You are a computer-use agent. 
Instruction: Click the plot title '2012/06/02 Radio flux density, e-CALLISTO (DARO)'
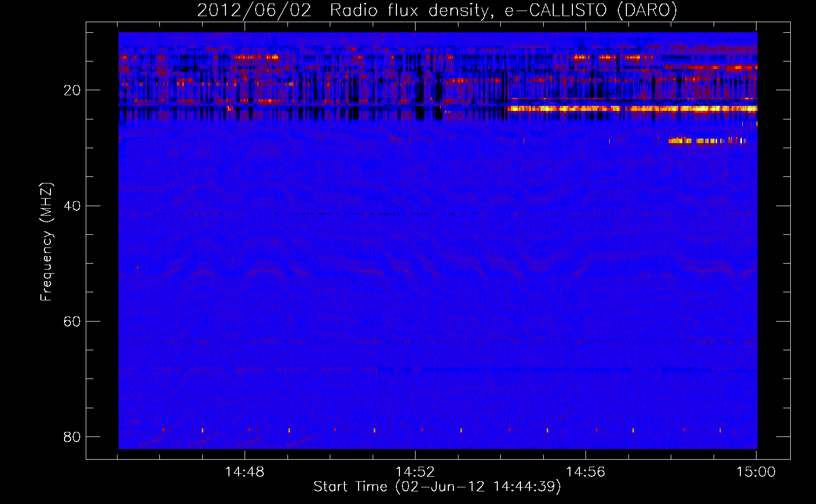coord(437,11)
